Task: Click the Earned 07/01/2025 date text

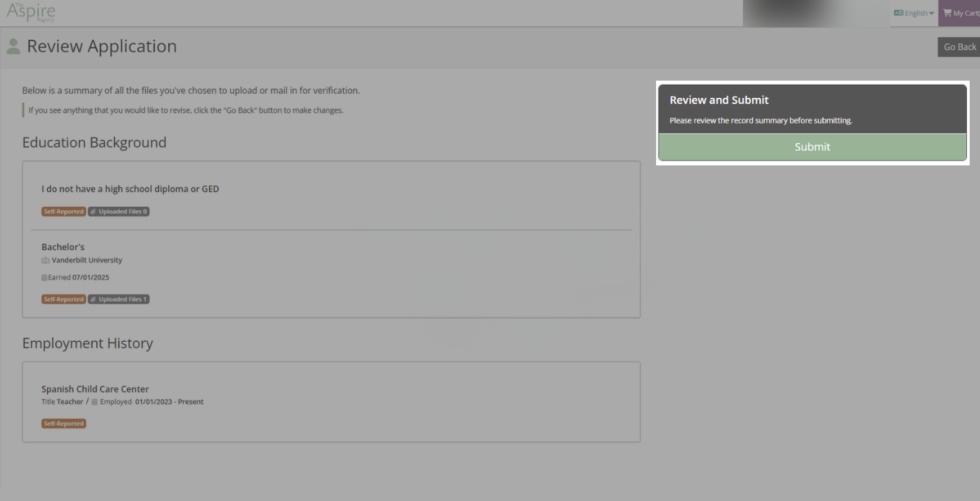Action: pyautogui.click(x=79, y=278)
